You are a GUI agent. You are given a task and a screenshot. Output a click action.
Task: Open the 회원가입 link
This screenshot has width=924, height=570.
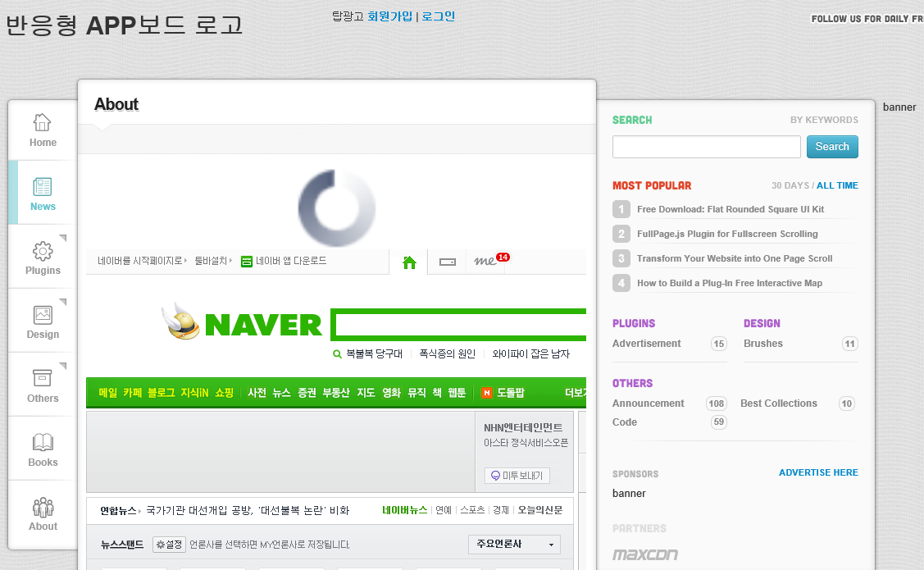389,16
